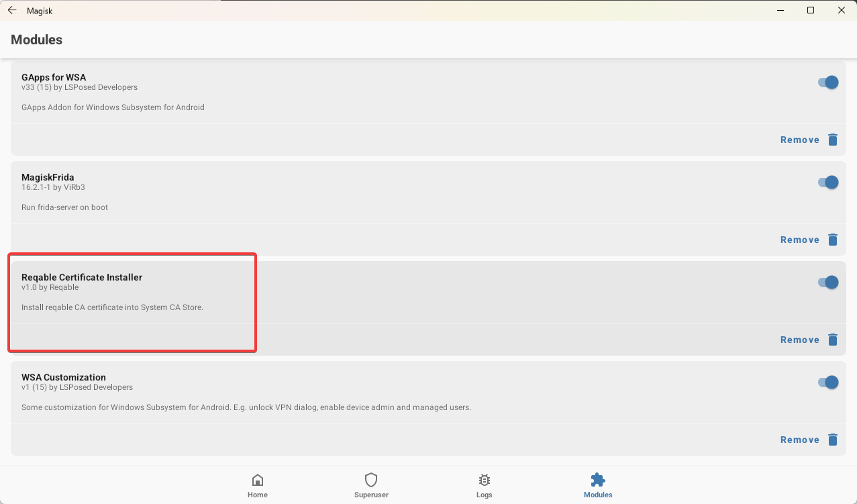Toggle off the MagiskFrida module
This screenshot has height=504, width=857.
[x=828, y=183]
